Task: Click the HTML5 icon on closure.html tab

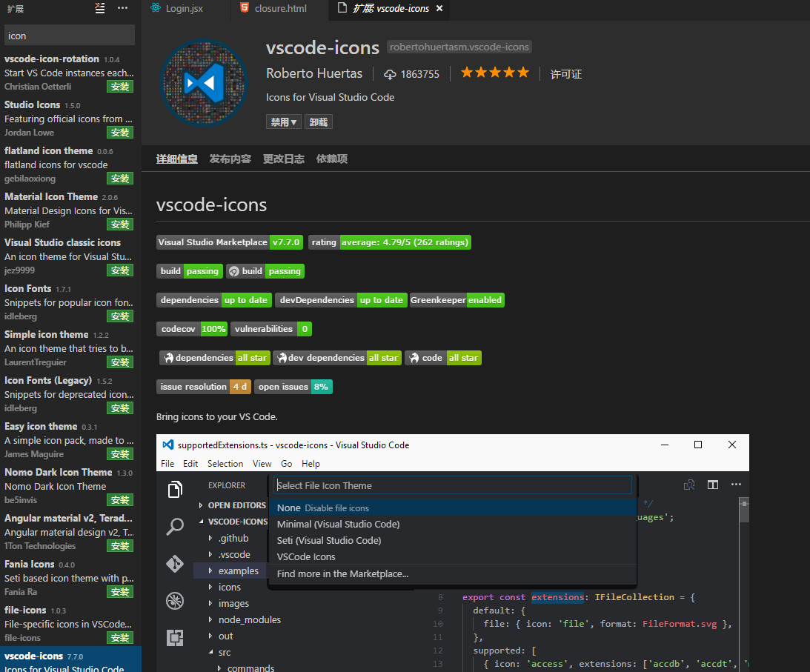Action: [x=245, y=7]
